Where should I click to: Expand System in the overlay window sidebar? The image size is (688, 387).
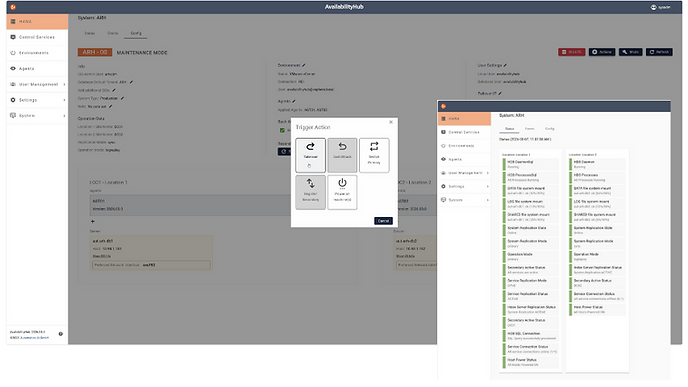click(464, 200)
